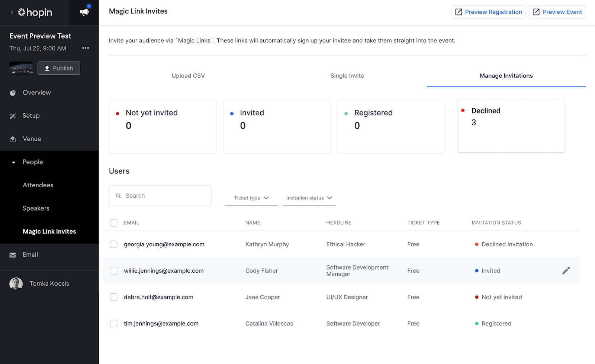Click the name Cody Fisher
595x364 pixels.
click(261, 271)
